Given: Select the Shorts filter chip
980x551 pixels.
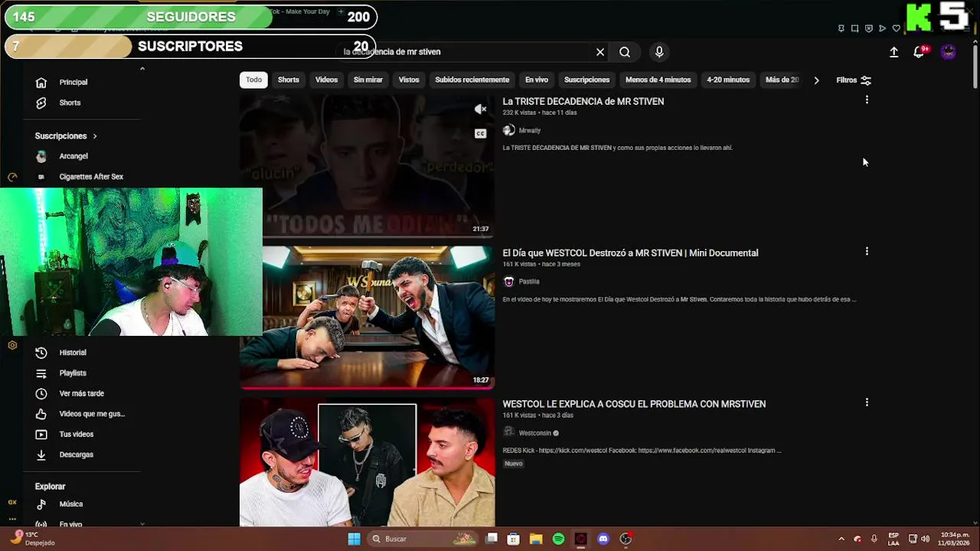Looking at the screenshot, I should click(x=289, y=80).
